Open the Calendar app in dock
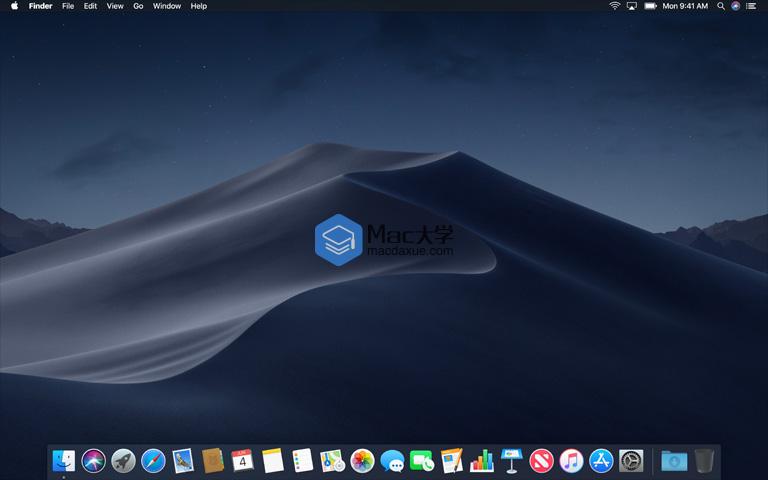 243,460
